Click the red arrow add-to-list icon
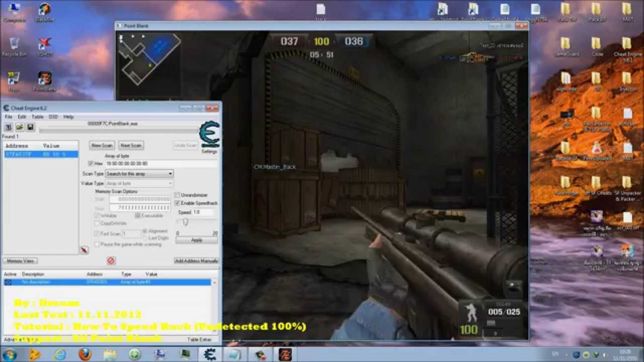Screen dimensions: 644x362 [x=84, y=250]
